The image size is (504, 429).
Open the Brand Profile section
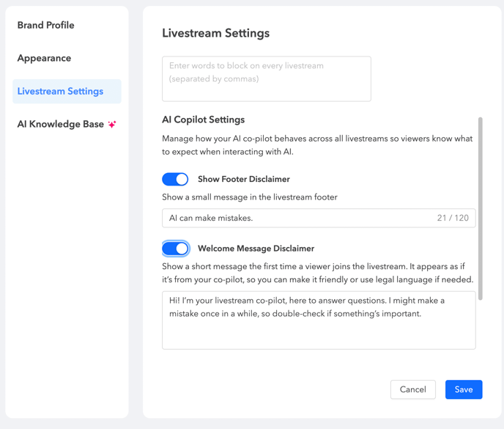click(45, 25)
